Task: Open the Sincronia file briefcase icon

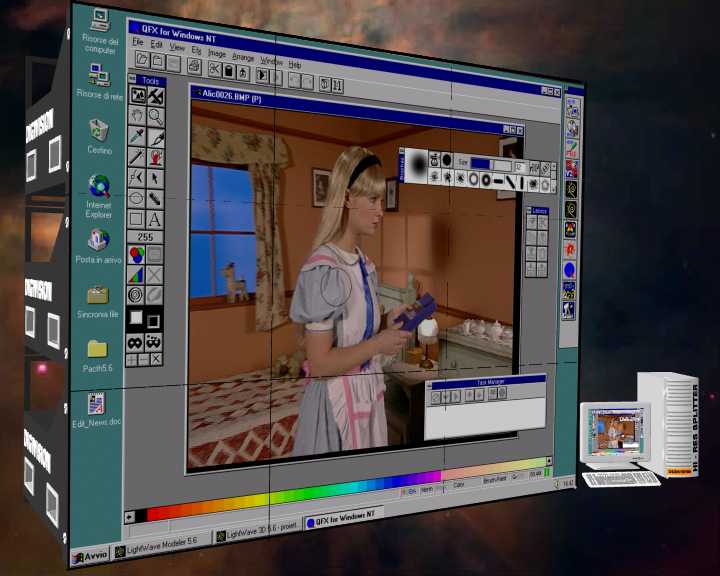Action: tap(98, 302)
